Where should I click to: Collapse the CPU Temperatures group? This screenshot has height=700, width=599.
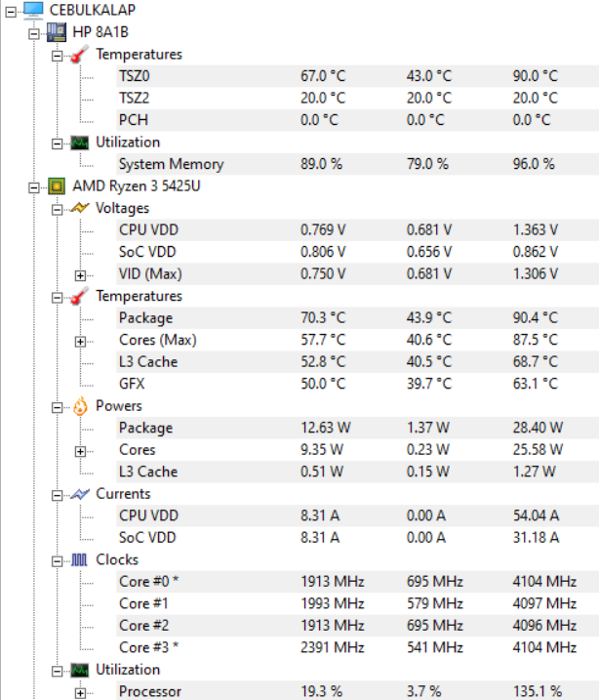pyautogui.click(x=58, y=298)
